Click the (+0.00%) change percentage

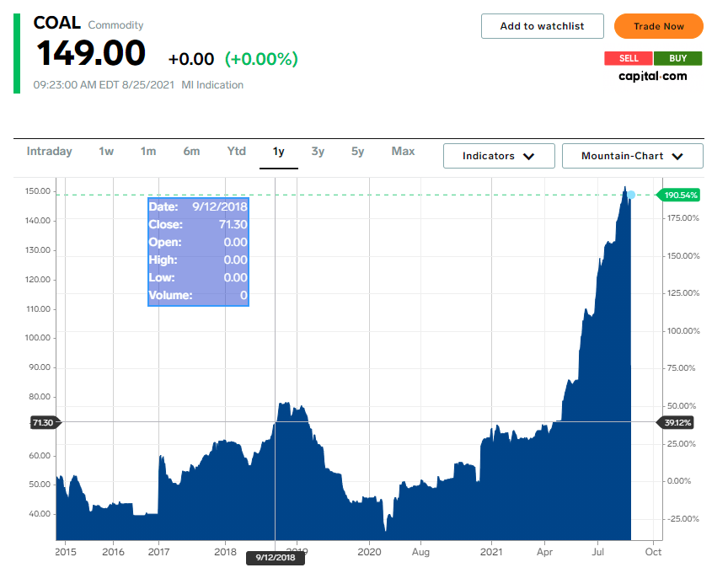coord(261,59)
